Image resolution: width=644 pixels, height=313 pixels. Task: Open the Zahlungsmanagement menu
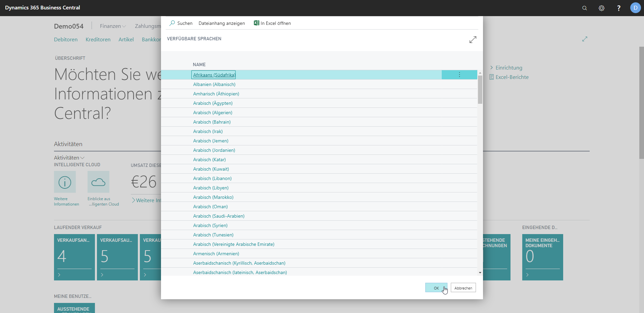pos(148,26)
